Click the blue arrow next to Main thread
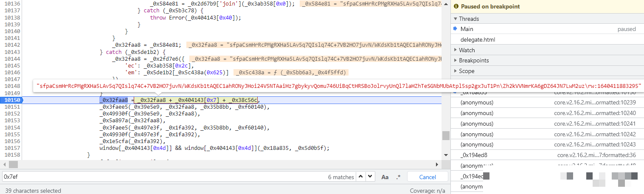This screenshot has height=194, width=644. [x=456, y=29]
